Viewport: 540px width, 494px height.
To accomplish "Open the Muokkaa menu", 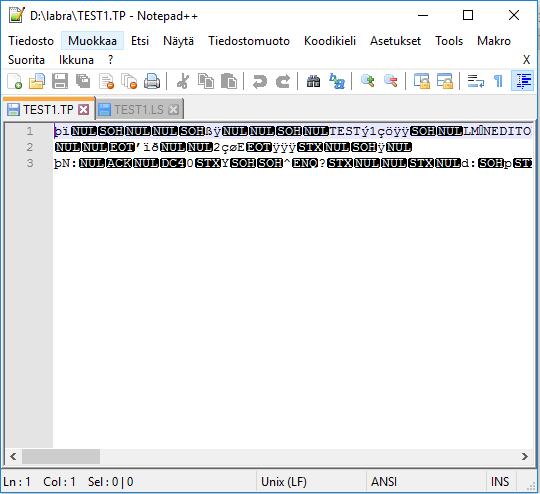I will pos(92,41).
